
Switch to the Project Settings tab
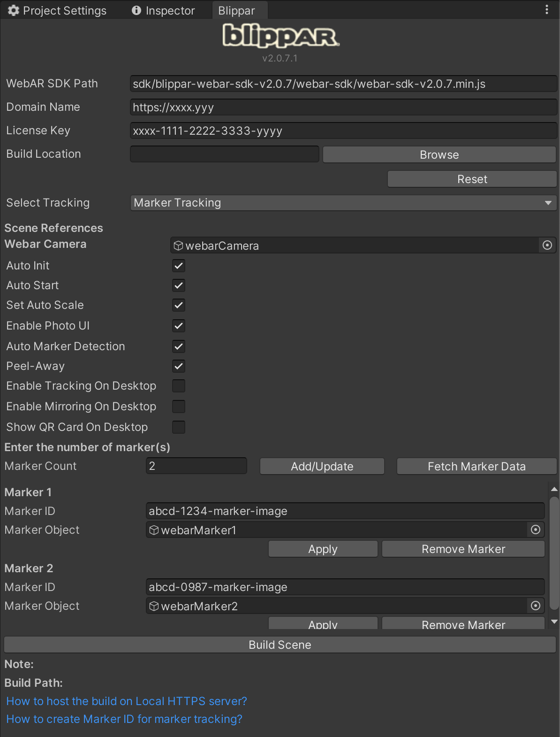click(x=58, y=10)
